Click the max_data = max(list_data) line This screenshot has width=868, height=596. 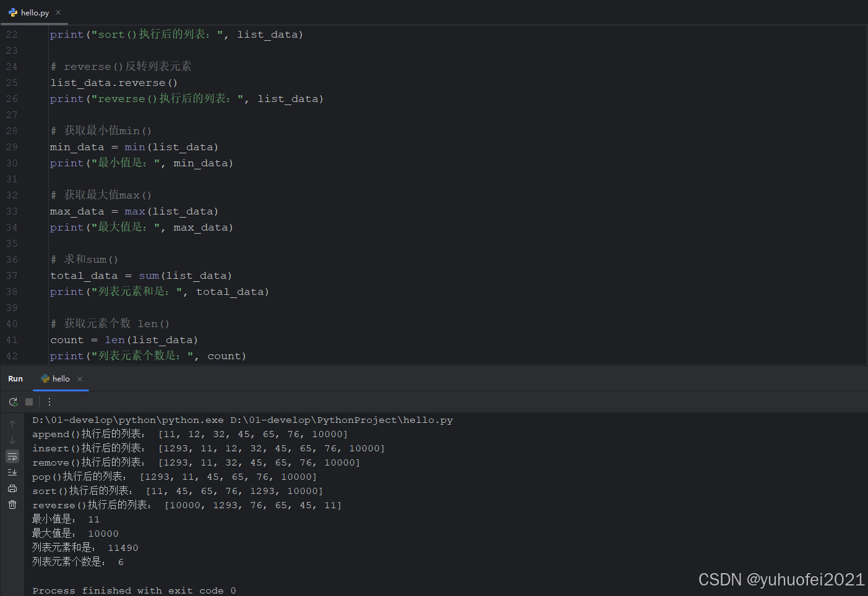coord(134,211)
